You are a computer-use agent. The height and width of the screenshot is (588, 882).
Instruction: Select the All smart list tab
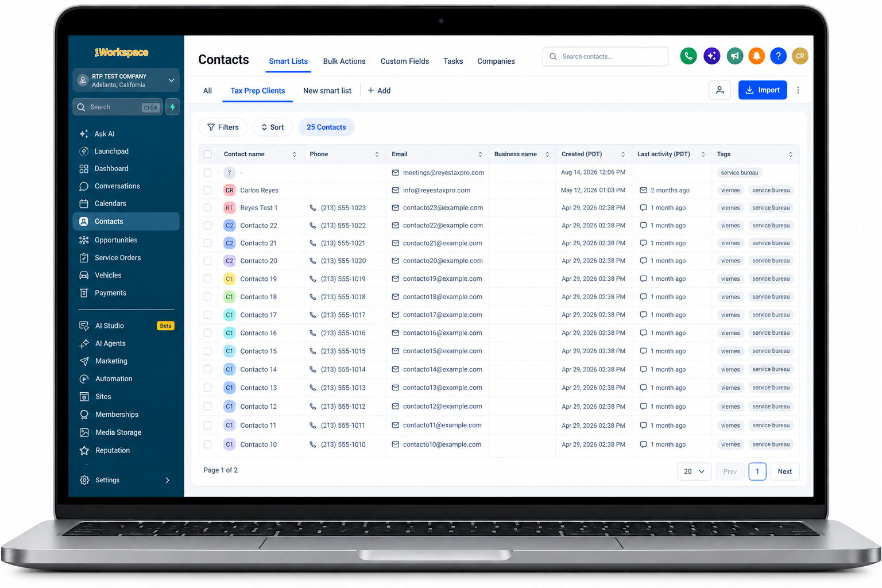coord(208,91)
